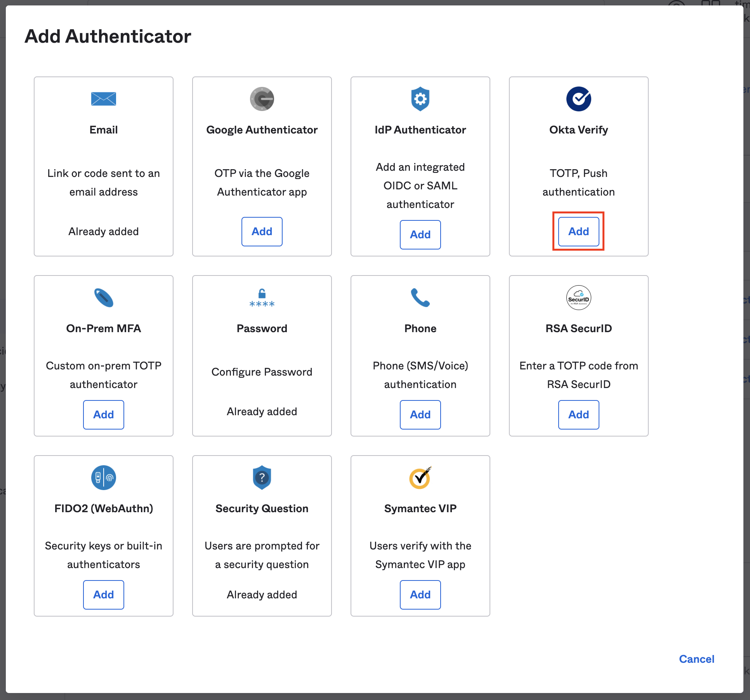
Task: Click the 'Google Authenticator' card title
Action: (x=262, y=130)
